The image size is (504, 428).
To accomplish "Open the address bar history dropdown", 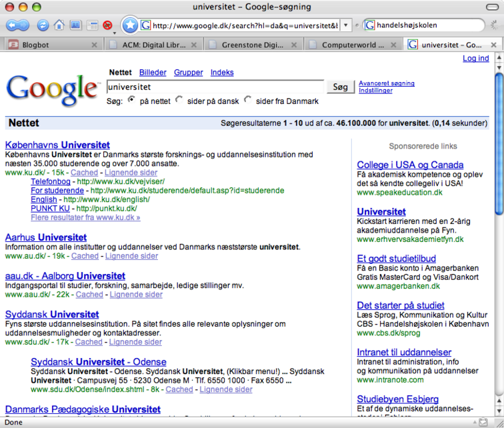I will click(345, 25).
